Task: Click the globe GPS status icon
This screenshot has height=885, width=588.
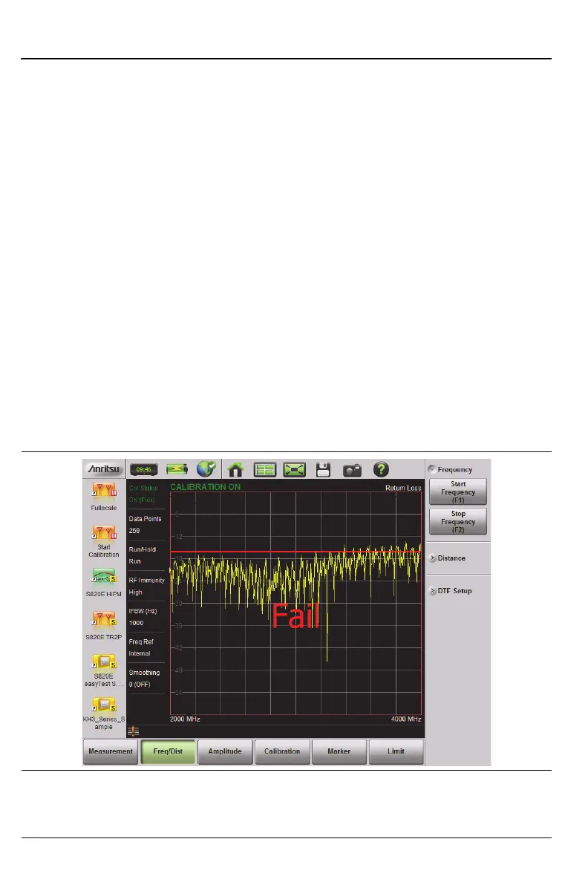Action: [x=206, y=469]
